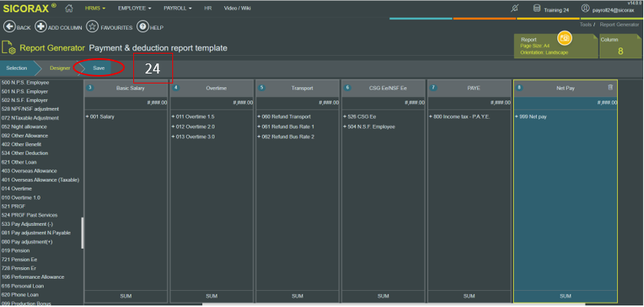Viewport: 644px width, 307px height.
Task: Click column number 6 badge
Action: tap(348, 88)
